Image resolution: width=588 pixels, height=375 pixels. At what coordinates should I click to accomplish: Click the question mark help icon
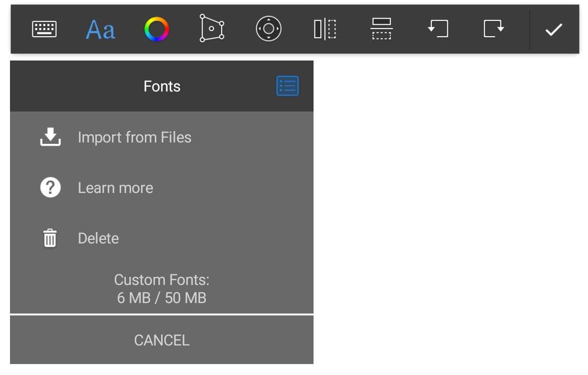tap(50, 188)
